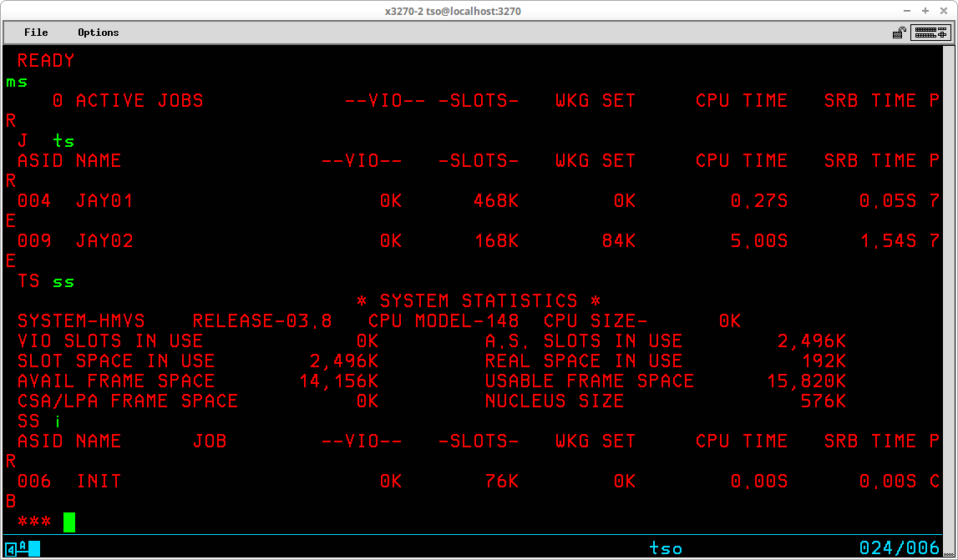Screen dimensions: 958x560
Task: Click '* SYSTEM STATISTICS *' heading
Action: pos(479,301)
